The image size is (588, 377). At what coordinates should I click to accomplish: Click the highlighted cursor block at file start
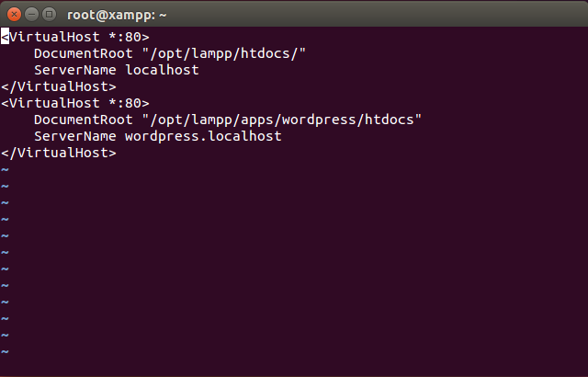pos(5,37)
